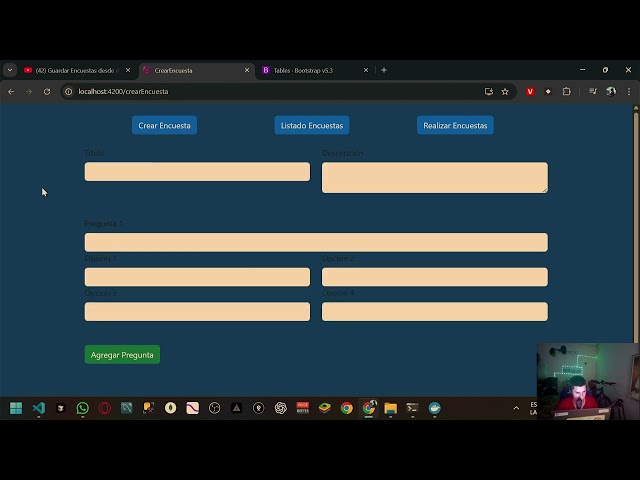Open a new browser tab
This screenshot has width=640, height=480.
click(x=384, y=70)
